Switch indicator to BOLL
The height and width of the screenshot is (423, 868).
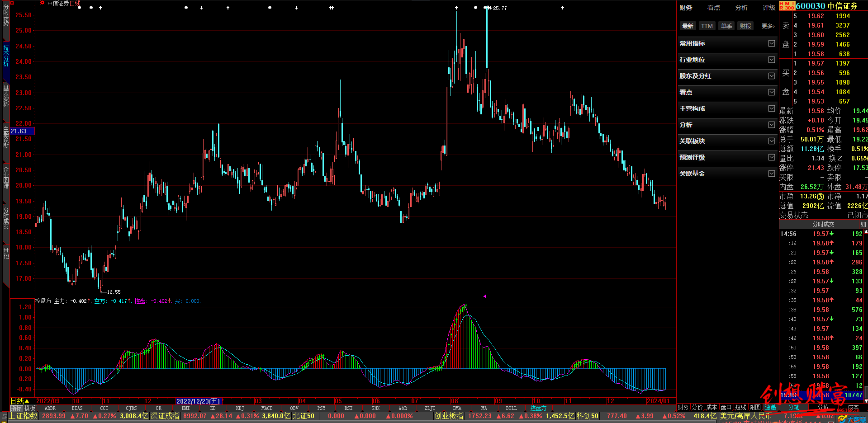click(511, 408)
